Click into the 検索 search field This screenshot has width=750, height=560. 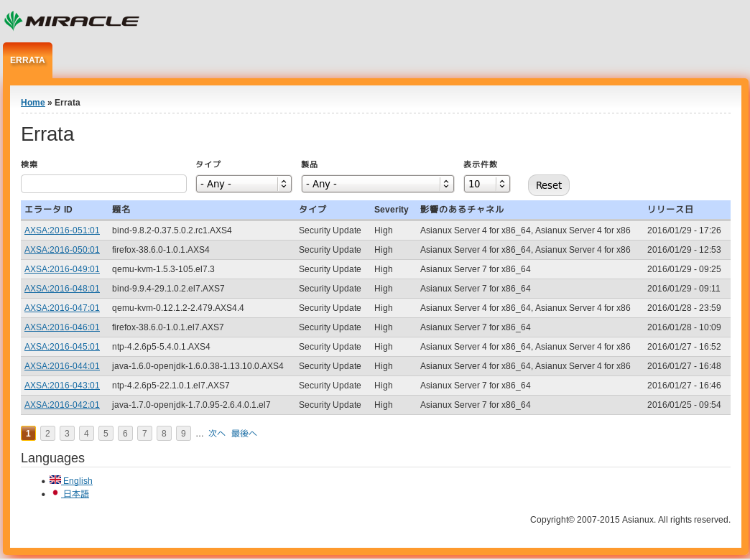[x=103, y=184]
